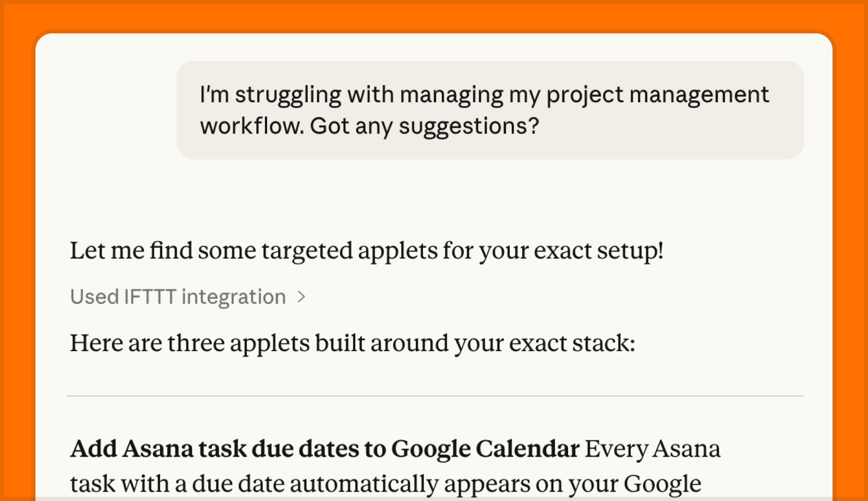This screenshot has width=868, height=501.
Task: Click the chevron next to Used IFTTT integration
Action: [x=303, y=296]
